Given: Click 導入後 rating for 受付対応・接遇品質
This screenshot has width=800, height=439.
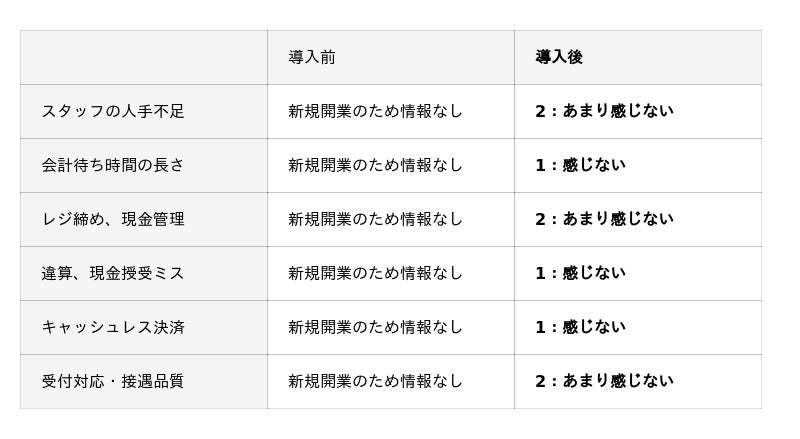Looking at the screenshot, I should [604, 381].
